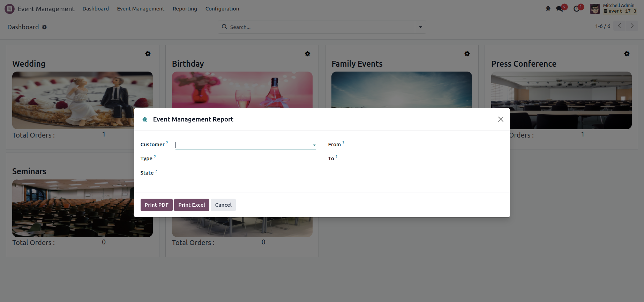Open Wedding card settings gear

coord(148,54)
